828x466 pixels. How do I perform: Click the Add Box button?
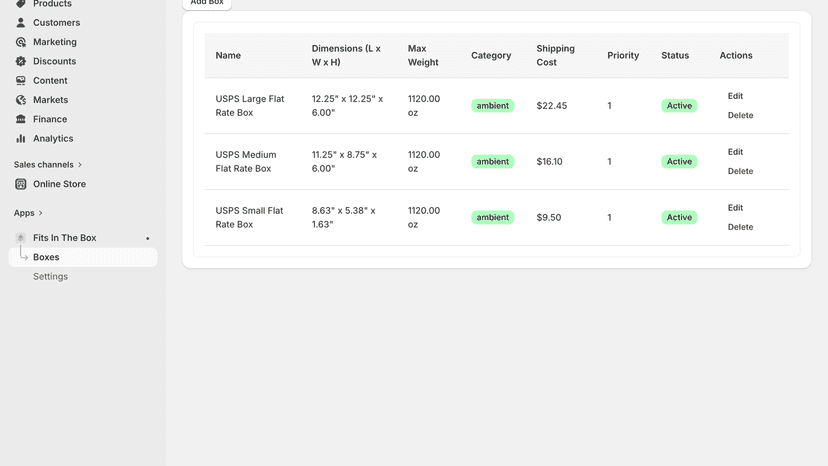click(x=207, y=3)
